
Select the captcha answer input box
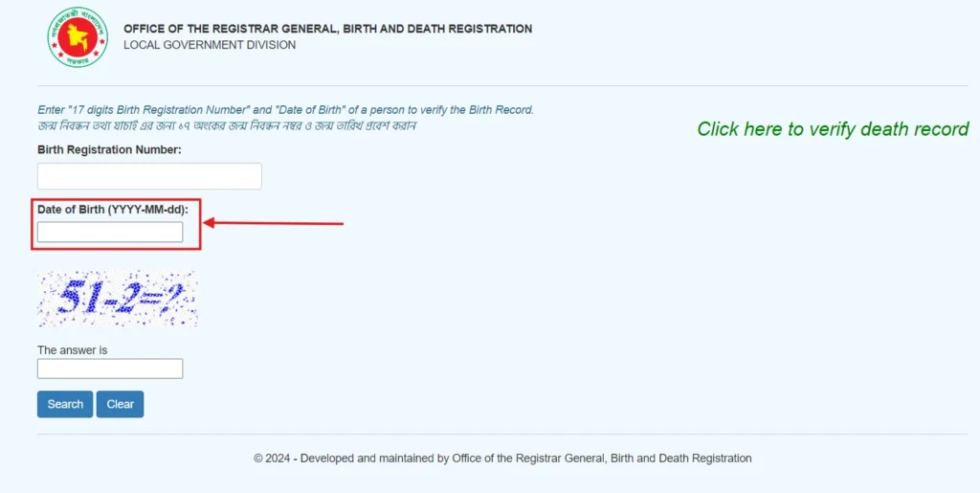[x=110, y=369]
